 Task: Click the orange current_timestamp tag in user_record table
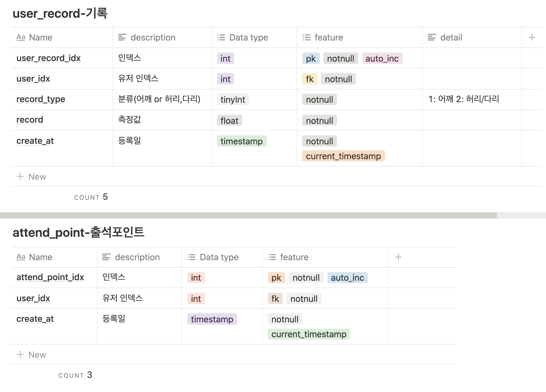click(343, 156)
